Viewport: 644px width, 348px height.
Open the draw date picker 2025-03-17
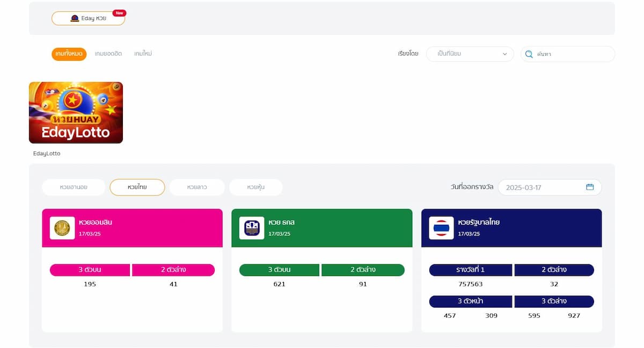coord(542,187)
